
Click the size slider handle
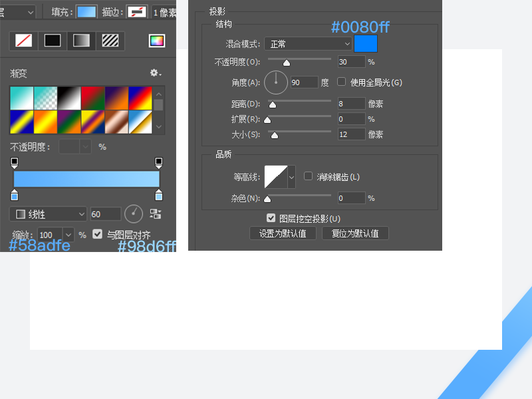coord(275,136)
